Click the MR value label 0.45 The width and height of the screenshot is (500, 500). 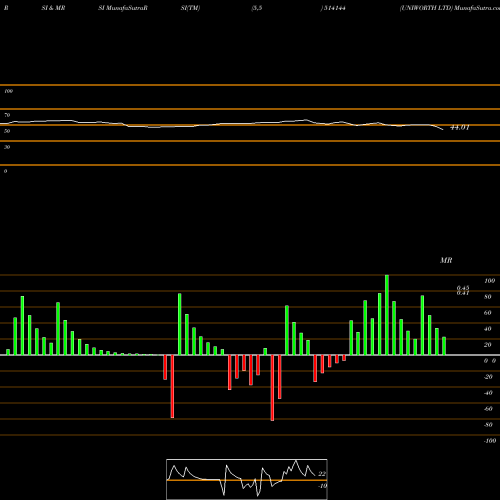coord(463,287)
